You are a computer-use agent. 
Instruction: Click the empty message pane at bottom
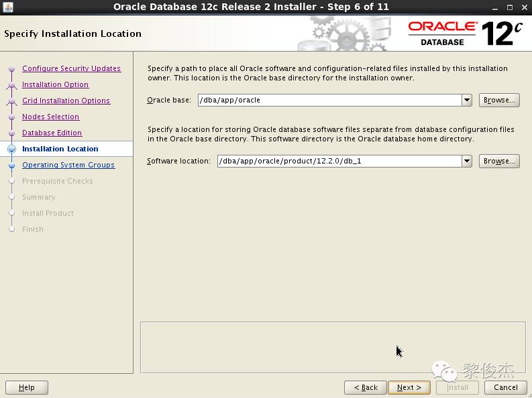pos(333,347)
